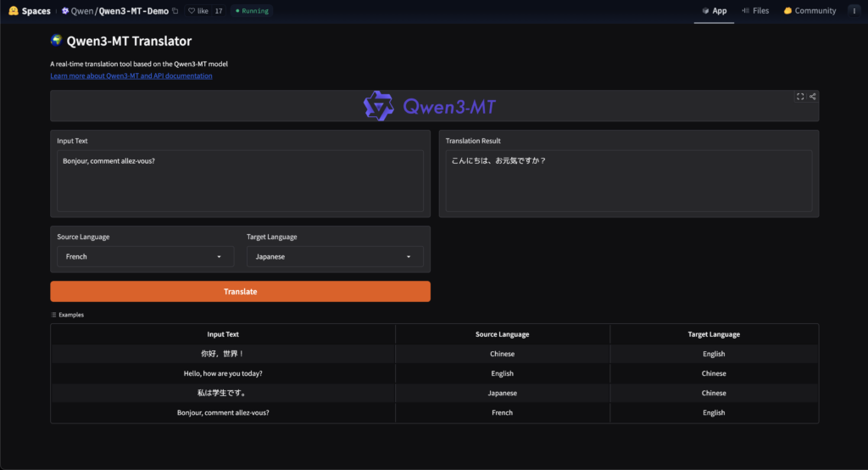This screenshot has height=470, width=868.
Task: Click the Qwen organization avatar icon
Action: [65, 10]
